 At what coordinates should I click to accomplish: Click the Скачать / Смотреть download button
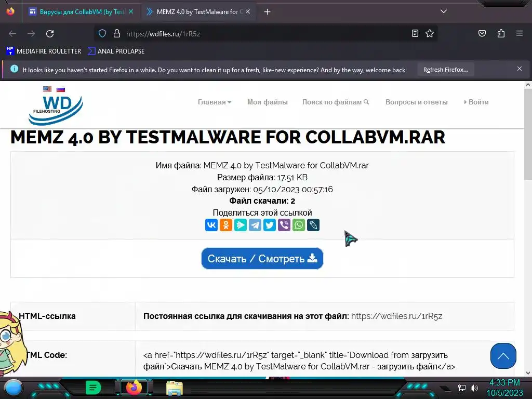[x=262, y=259]
